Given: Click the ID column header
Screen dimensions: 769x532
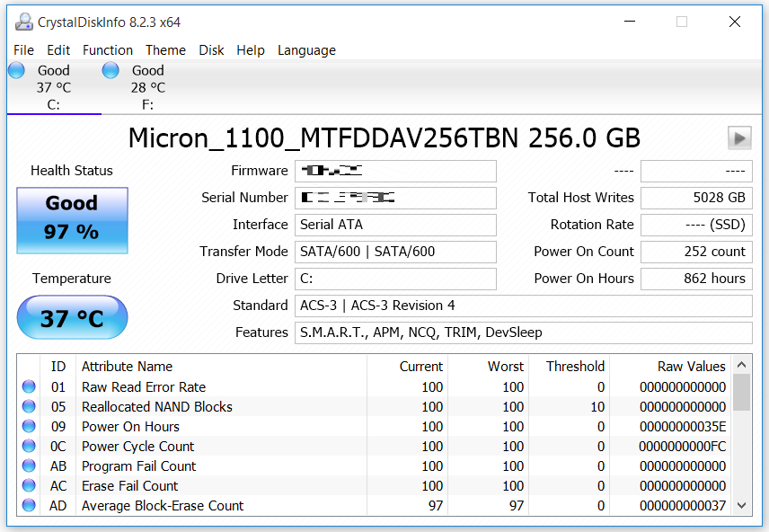Looking at the screenshot, I should coord(57,367).
